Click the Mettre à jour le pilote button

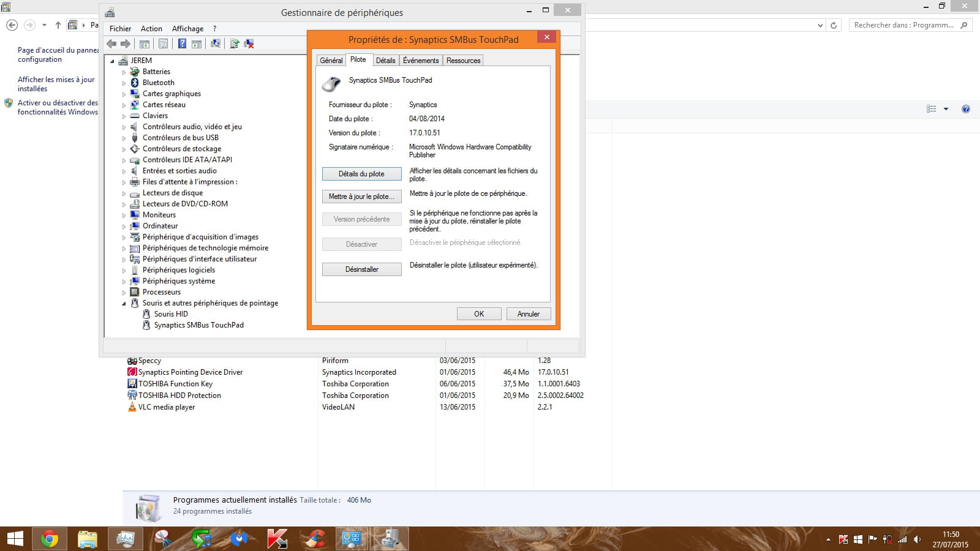tap(361, 197)
